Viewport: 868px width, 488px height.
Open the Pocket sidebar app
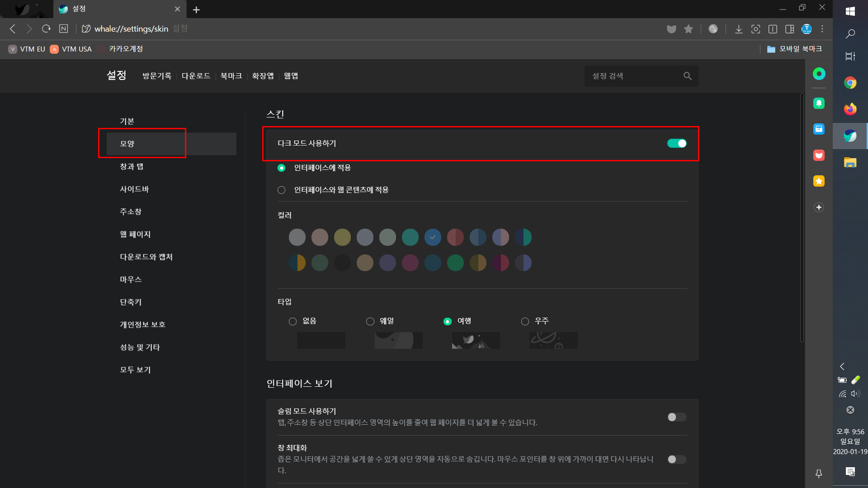[819, 155]
